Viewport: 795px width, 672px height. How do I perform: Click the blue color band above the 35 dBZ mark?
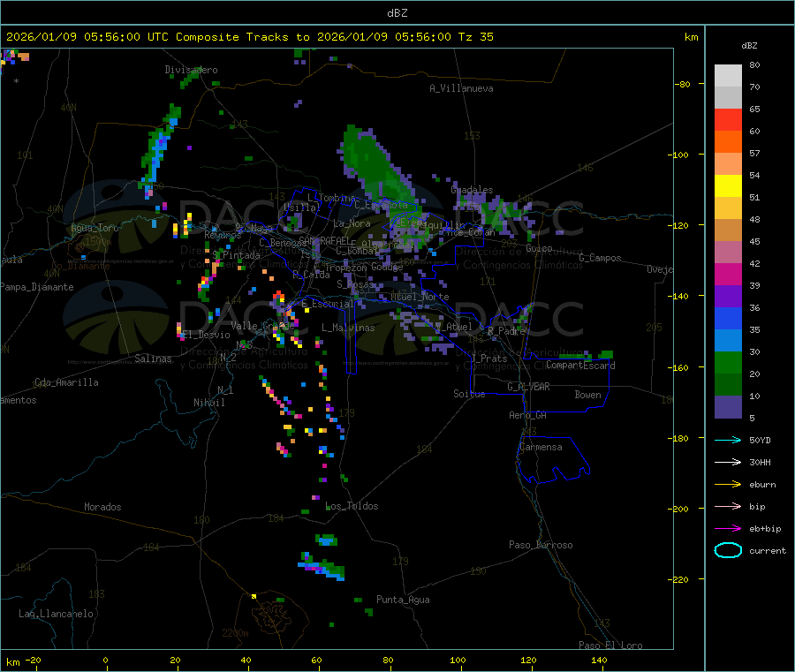coord(728,318)
